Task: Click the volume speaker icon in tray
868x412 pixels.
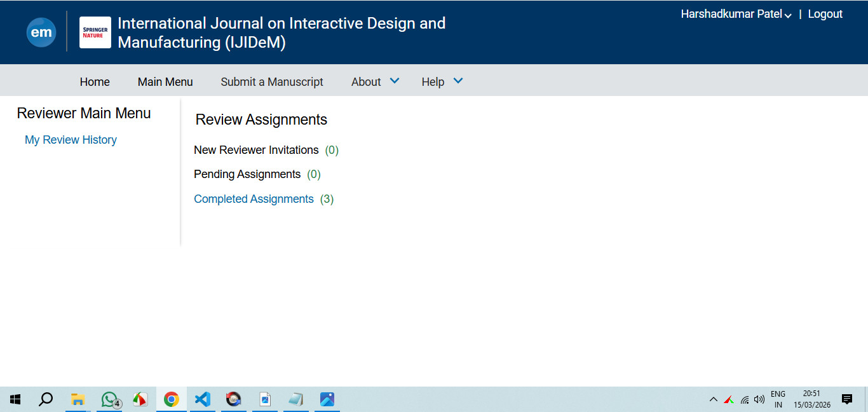Action: point(759,399)
